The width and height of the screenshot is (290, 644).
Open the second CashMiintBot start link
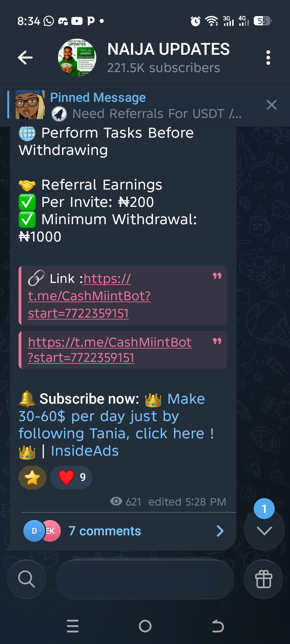[x=110, y=349]
